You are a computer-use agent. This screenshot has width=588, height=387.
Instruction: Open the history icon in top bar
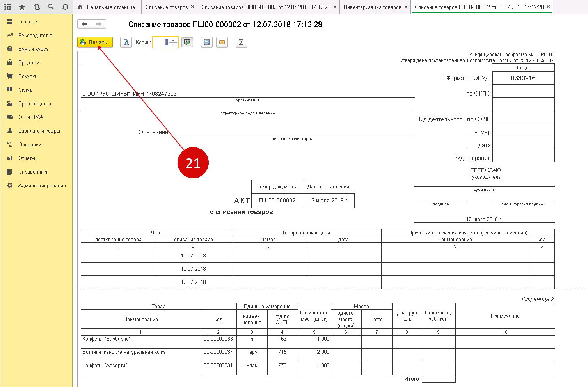click(x=36, y=7)
